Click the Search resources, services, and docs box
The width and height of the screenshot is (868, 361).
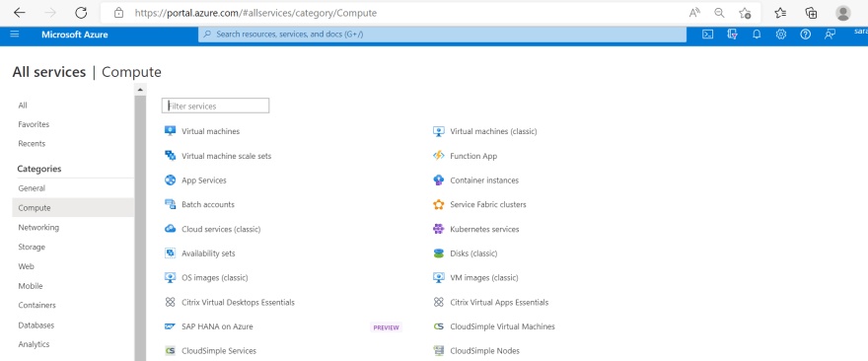442,35
